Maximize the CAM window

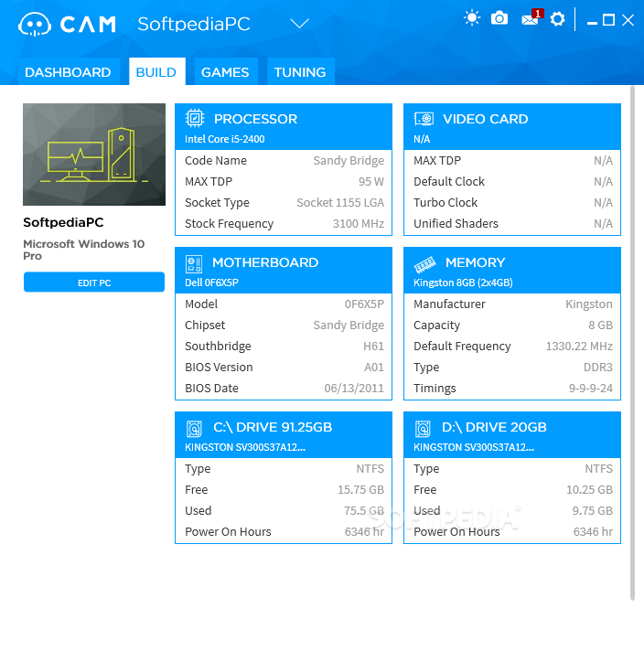608,20
